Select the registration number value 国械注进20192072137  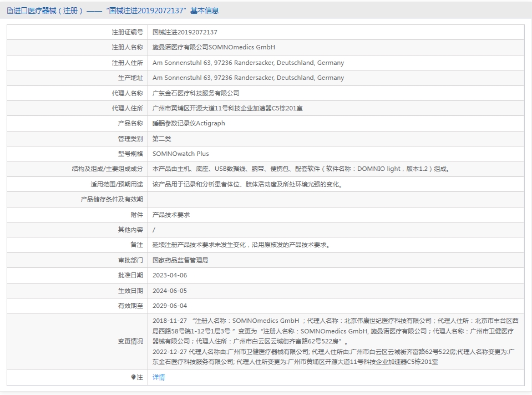click(185, 32)
